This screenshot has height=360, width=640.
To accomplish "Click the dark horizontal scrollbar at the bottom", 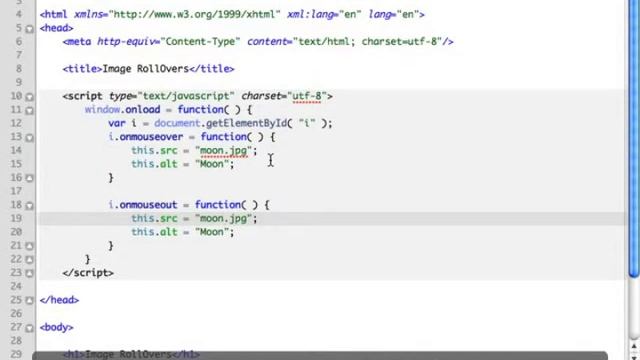I will coord(320,356).
